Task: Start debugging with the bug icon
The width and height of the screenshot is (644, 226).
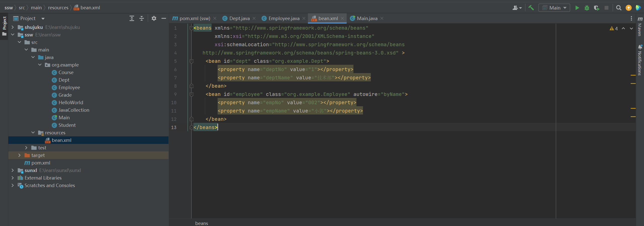Action: [587, 8]
